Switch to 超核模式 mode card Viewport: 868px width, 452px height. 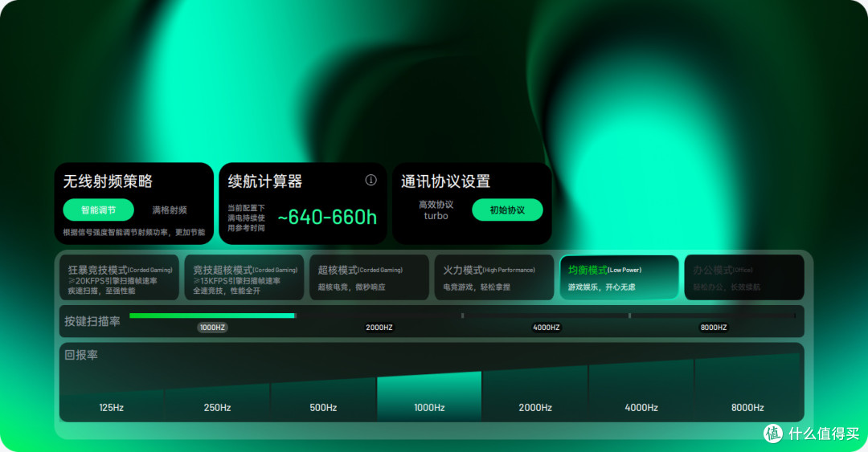click(x=369, y=277)
